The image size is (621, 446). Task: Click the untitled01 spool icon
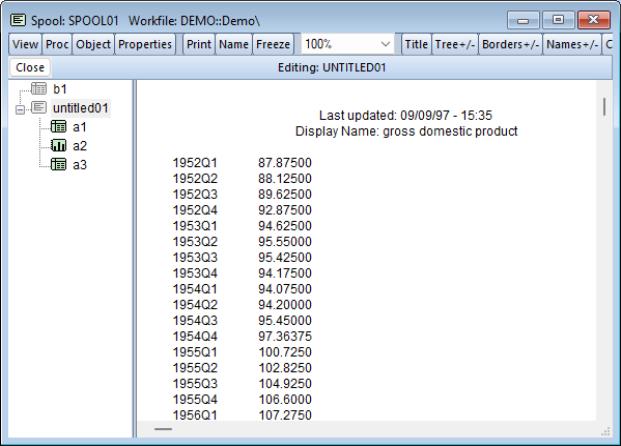pos(40,108)
